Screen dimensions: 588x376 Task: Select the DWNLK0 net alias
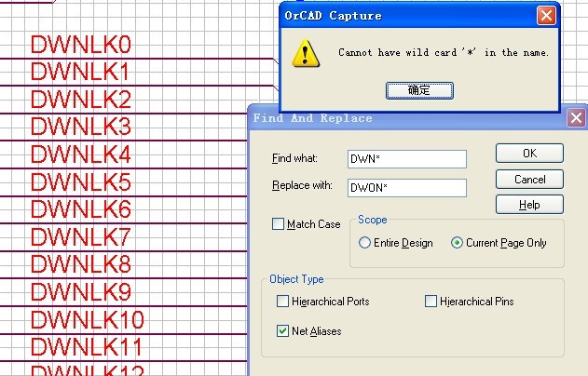pos(81,45)
